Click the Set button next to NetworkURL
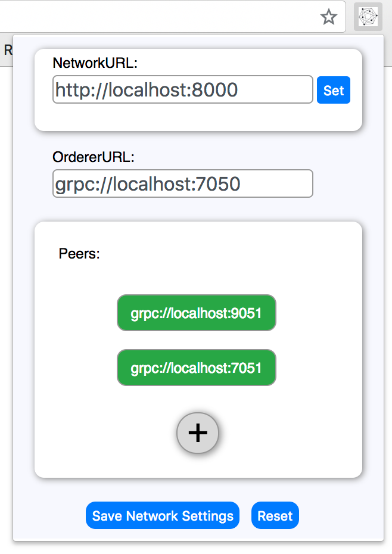Viewport: 392px width, 554px height. pyautogui.click(x=334, y=89)
